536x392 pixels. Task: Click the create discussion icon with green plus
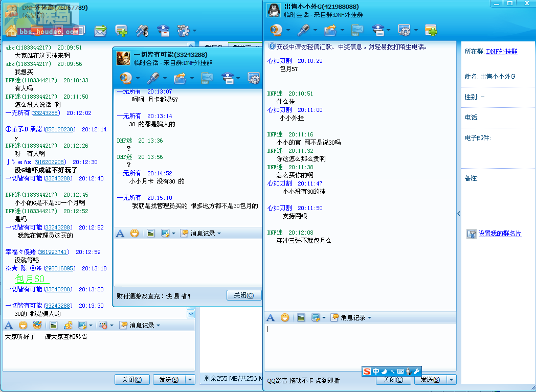click(121, 31)
